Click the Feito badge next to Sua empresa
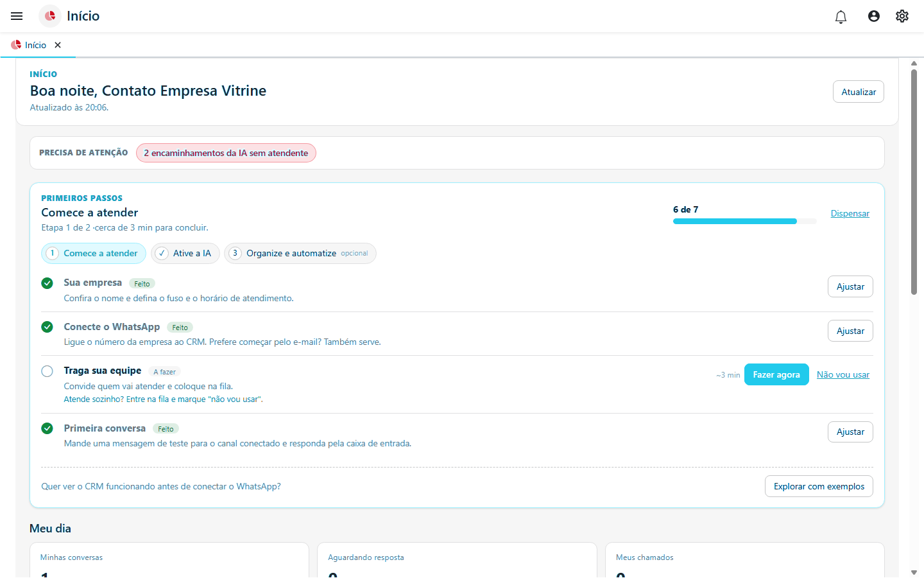This screenshot has width=924, height=578. click(142, 283)
